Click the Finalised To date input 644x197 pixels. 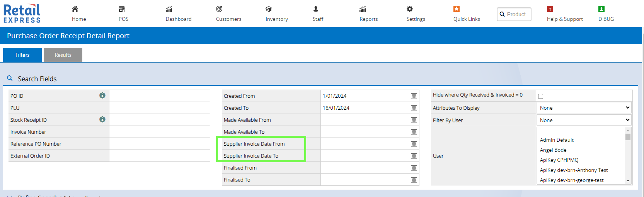pos(365,180)
